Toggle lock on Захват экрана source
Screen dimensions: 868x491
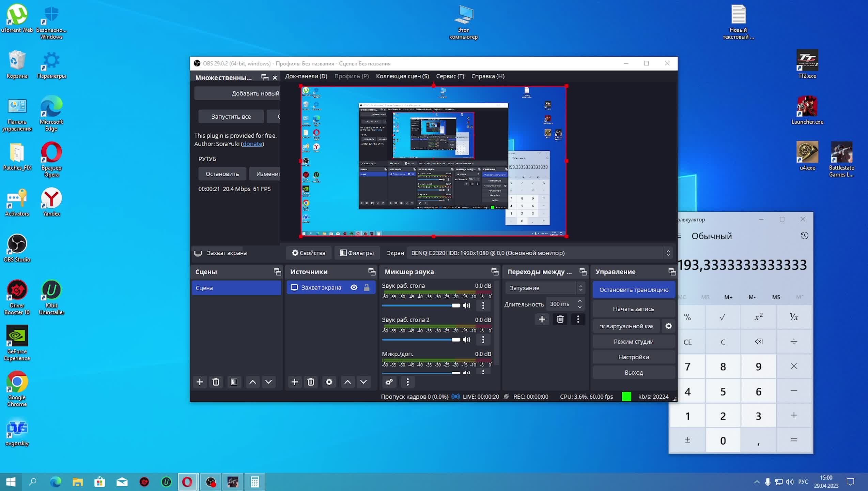pyautogui.click(x=367, y=287)
